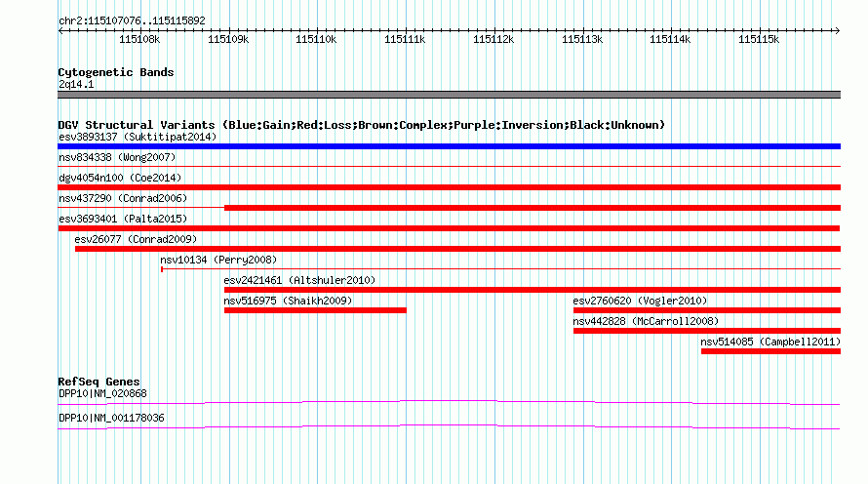The height and width of the screenshot is (484, 868).
Task: Select the red esv3693401 loss bar
Action: click(449, 228)
